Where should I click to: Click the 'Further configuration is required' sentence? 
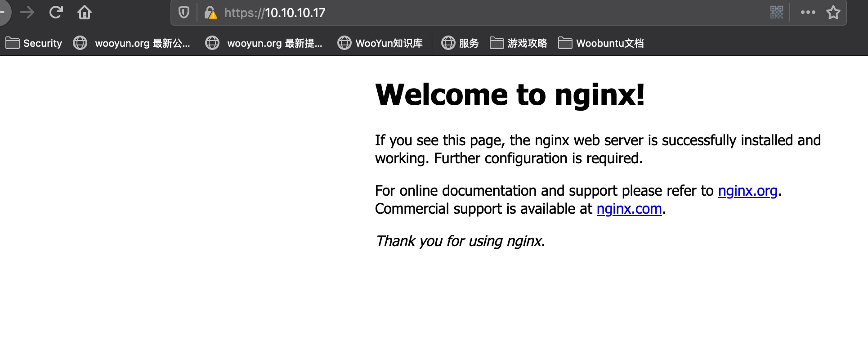538,158
